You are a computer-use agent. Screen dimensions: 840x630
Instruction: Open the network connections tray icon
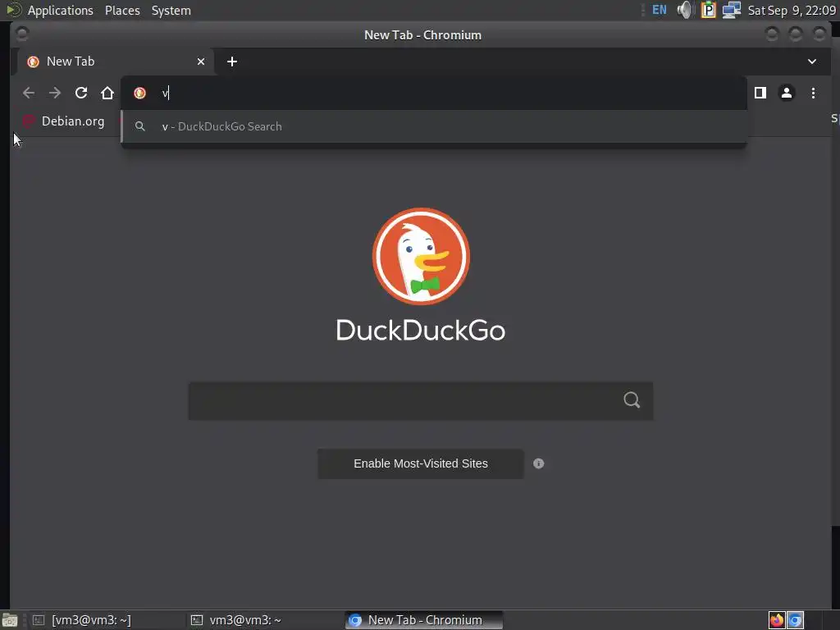point(731,10)
